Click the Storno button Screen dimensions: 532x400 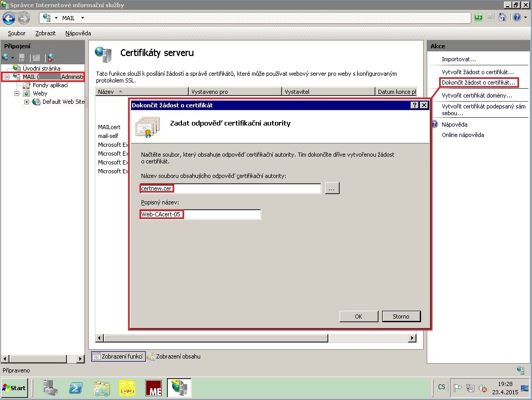pos(401,316)
